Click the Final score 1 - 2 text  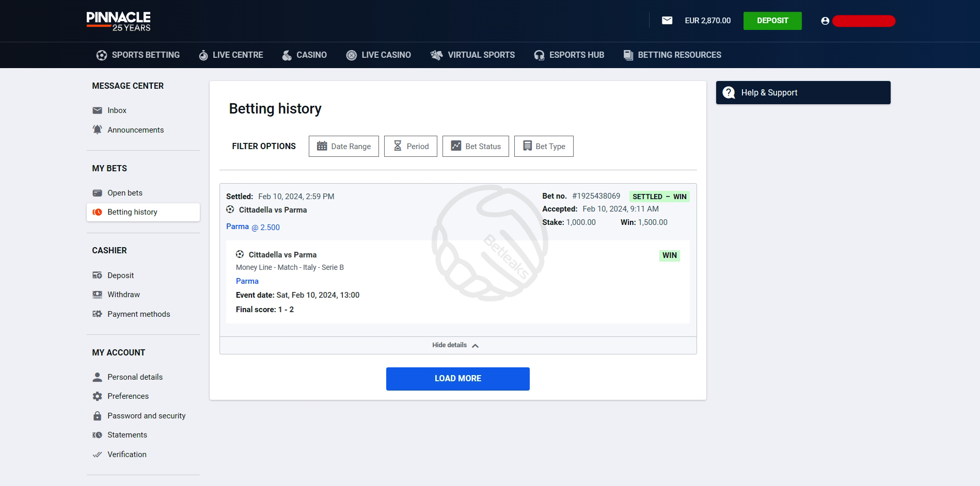point(265,310)
